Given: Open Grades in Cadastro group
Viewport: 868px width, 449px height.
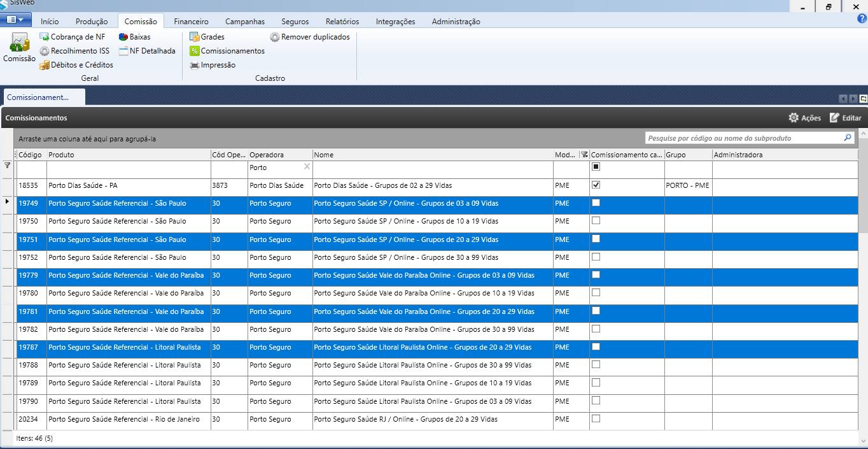Looking at the screenshot, I should (x=207, y=37).
